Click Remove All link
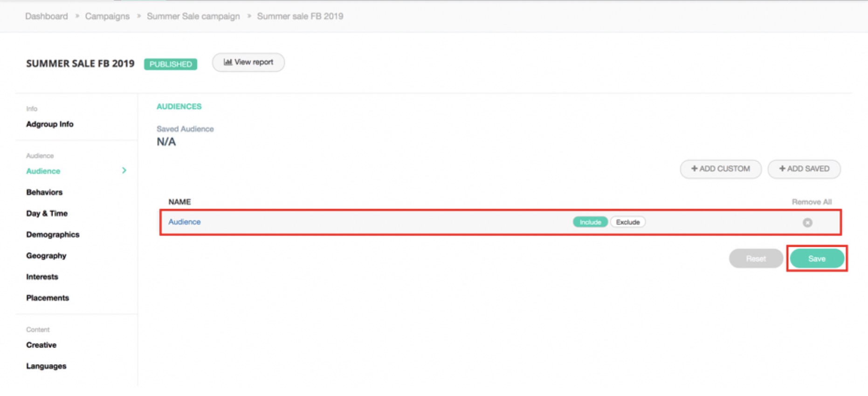868x396 pixels. coord(811,202)
